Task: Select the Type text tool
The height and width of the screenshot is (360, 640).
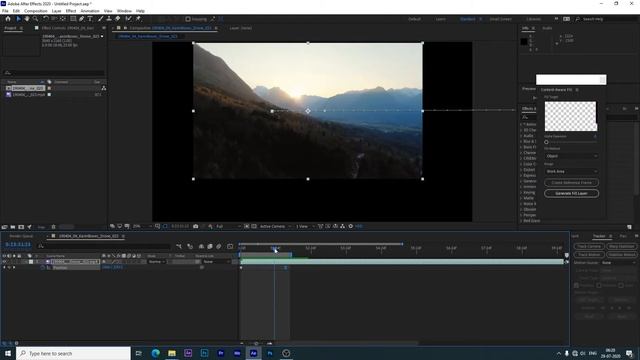Action: [x=90, y=19]
